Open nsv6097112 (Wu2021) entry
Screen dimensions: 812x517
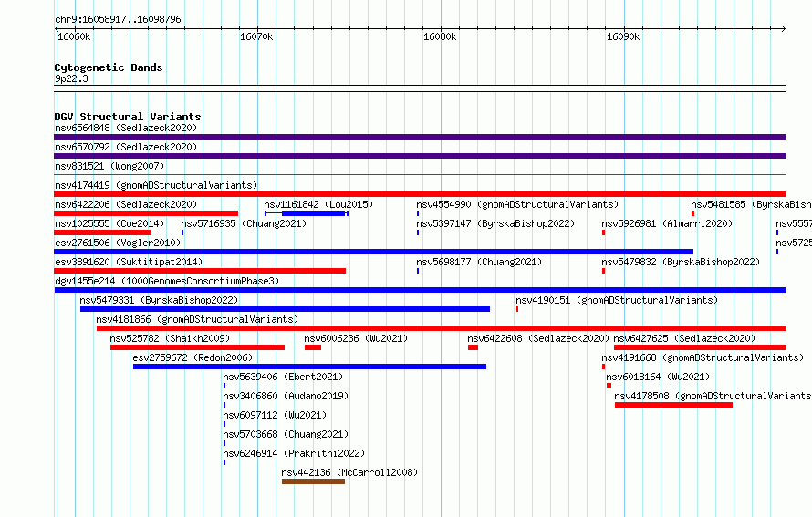pos(275,415)
